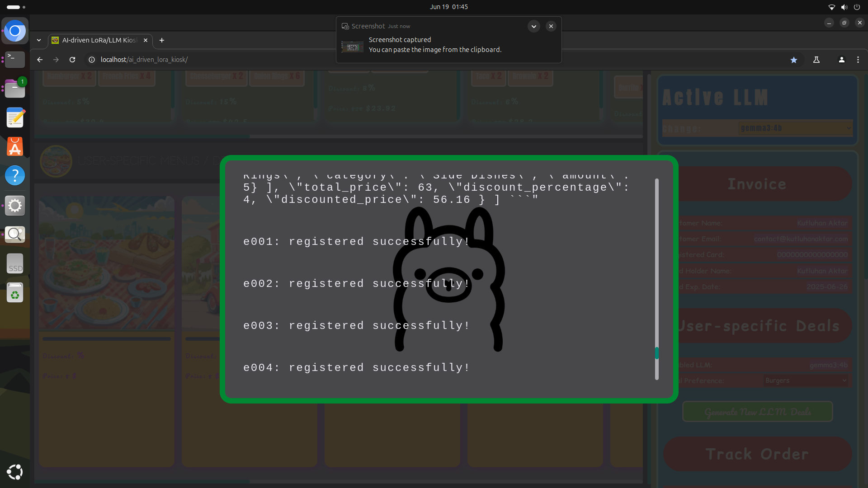868x488 pixels.
Task: Open Chrome Labs flask icon
Action: tap(816, 60)
